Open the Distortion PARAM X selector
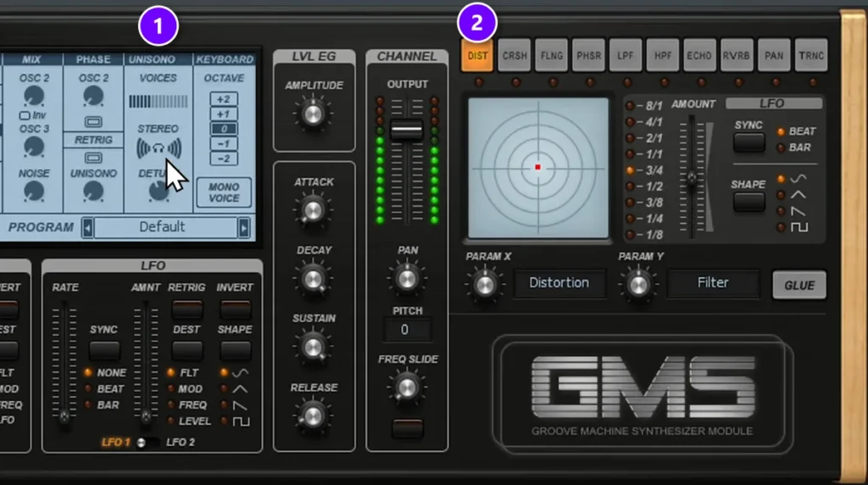Viewport: 868px width, 485px height. [x=559, y=283]
